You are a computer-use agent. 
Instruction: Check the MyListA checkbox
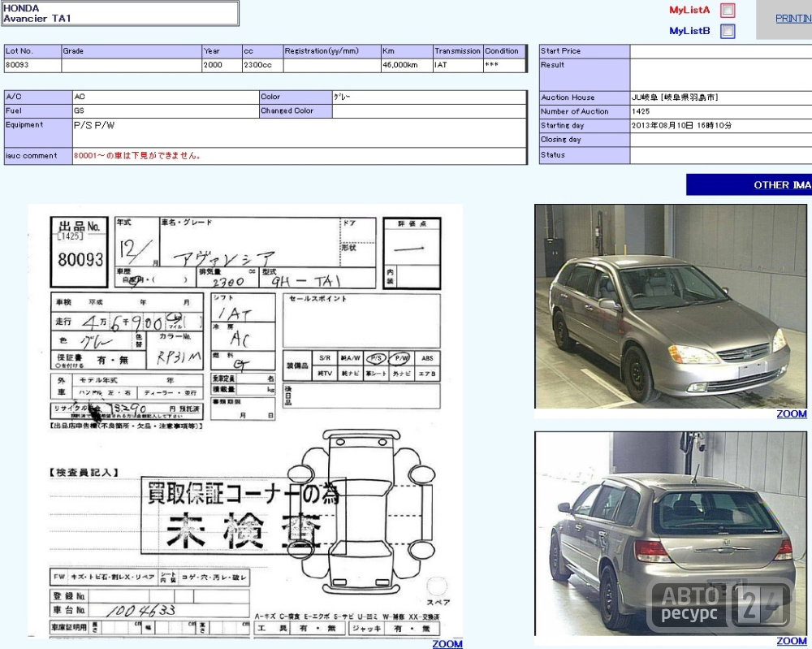pos(728,11)
